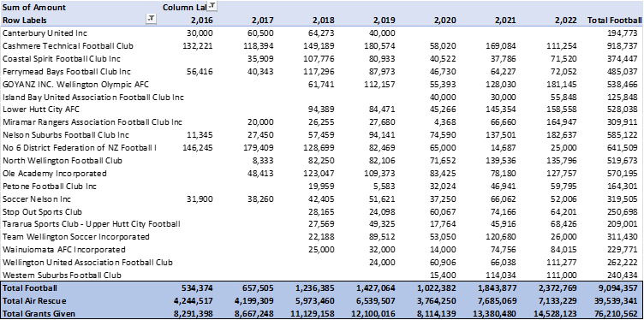Viewport: 644px width, 320px height.
Task: Click Nelson Suburbs Football Club Inc label
Action: coord(66,135)
